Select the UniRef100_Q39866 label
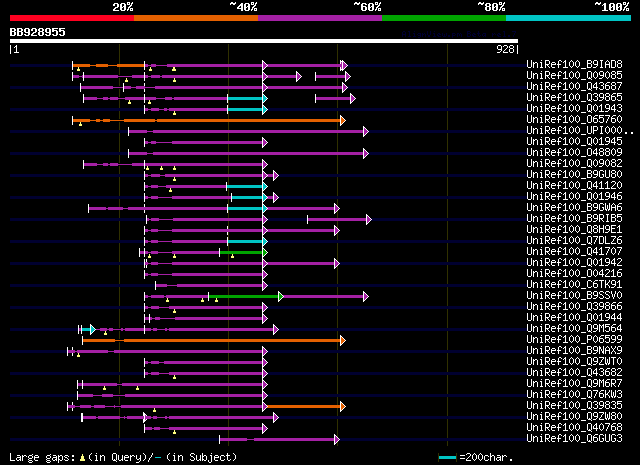Image resolution: width=640 pixels, height=465 pixels. tap(574, 307)
